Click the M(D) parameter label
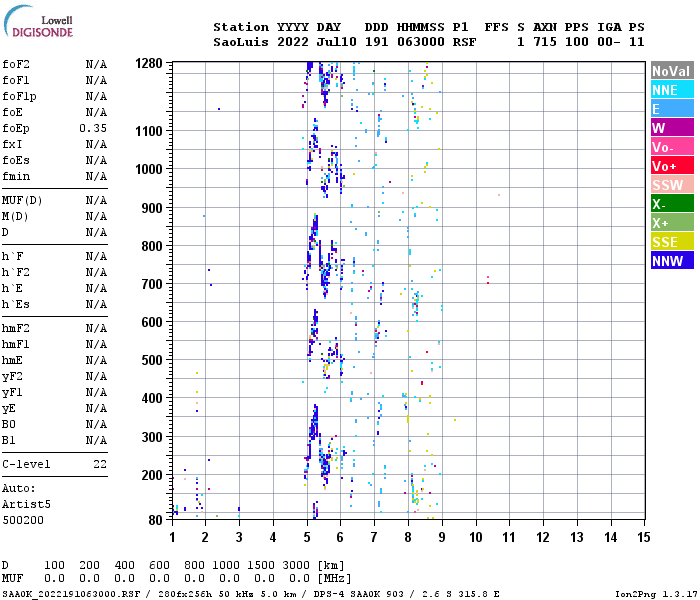The height and width of the screenshot is (600, 700). (15, 217)
